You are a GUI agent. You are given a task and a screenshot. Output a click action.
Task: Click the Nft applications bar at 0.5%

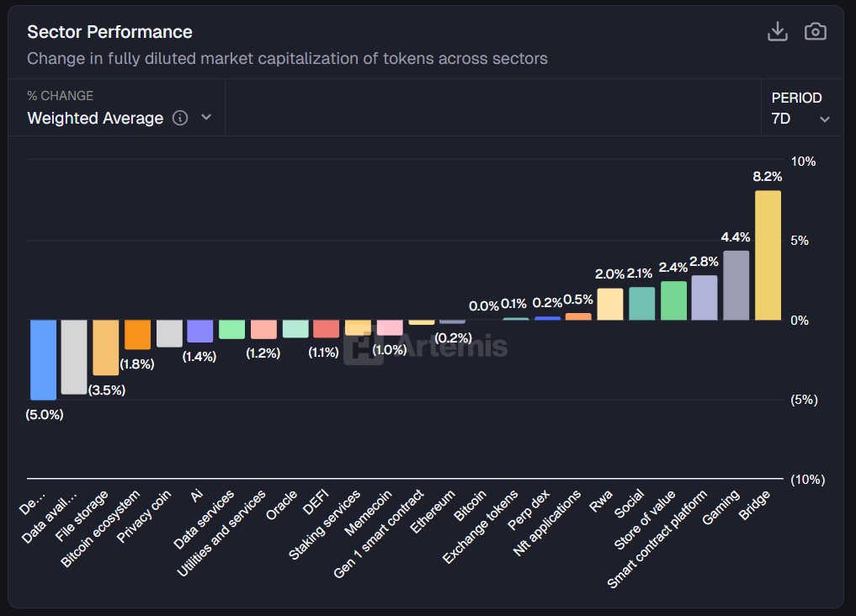click(x=578, y=316)
